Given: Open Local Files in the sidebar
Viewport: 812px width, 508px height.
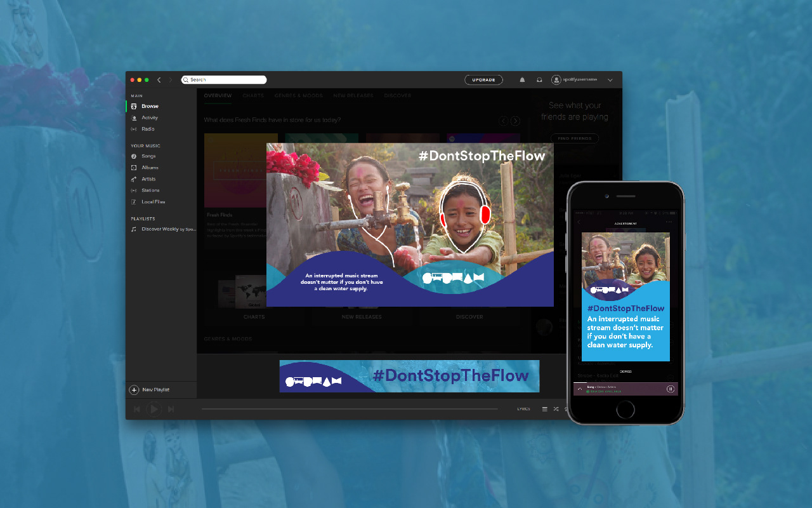Looking at the screenshot, I should [x=153, y=201].
